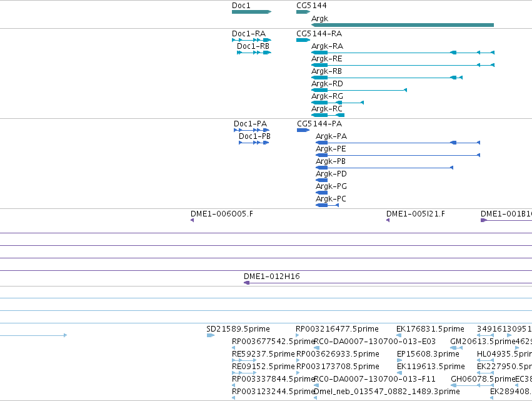Click the DME1-001B1 feature arrow
The width and height of the screenshot is (532, 401).
point(506,220)
